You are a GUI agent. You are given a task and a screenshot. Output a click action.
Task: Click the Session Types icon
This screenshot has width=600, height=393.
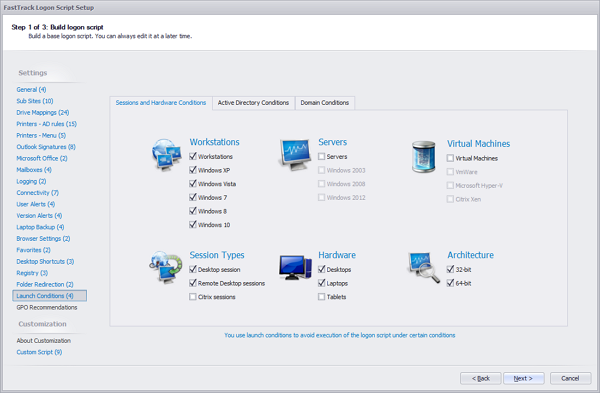166,267
